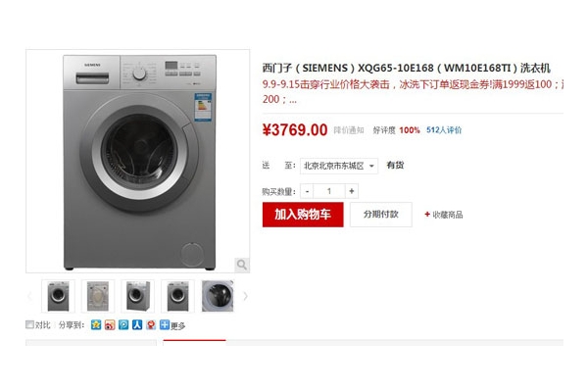Share to Sina Weibo via the red icon

click(x=110, y=324)
